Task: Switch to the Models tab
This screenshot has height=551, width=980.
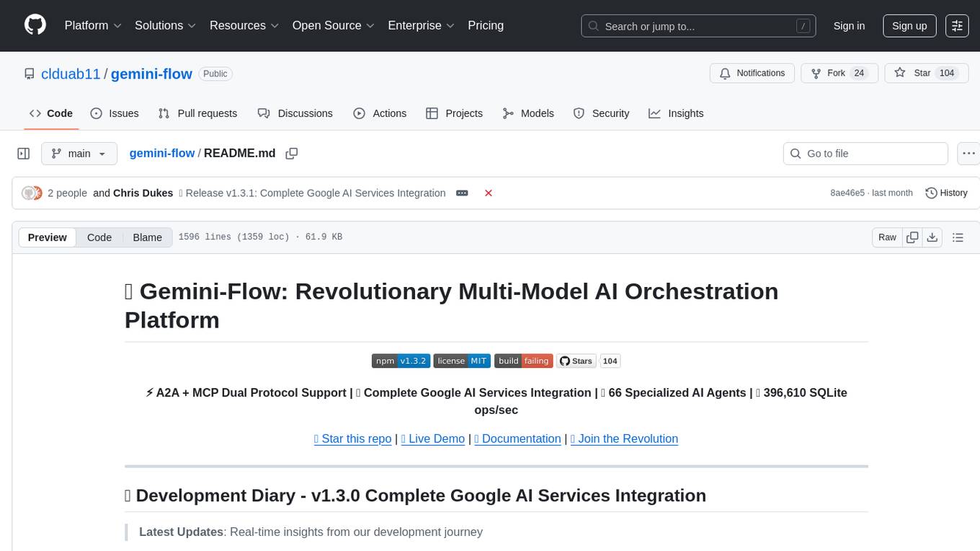Action: coord(528,113)
